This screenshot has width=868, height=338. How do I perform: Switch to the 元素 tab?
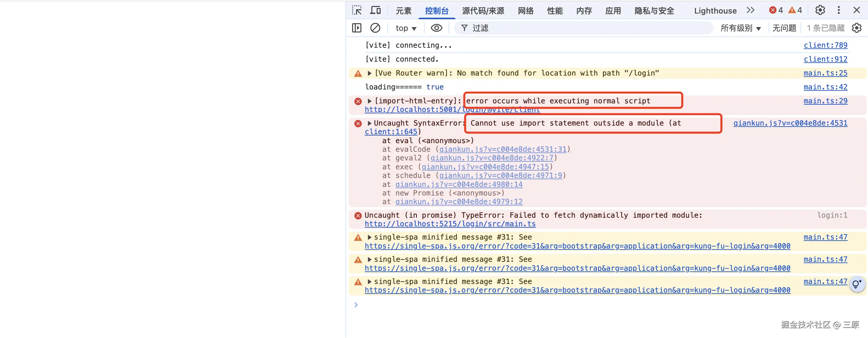pyautogui.click(x=403, y=11)
